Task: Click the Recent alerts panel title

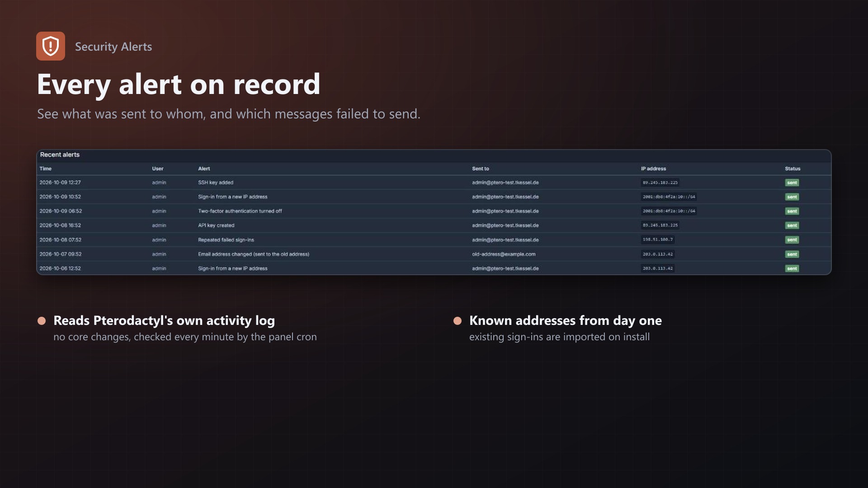Action: [x=60, y=155]
